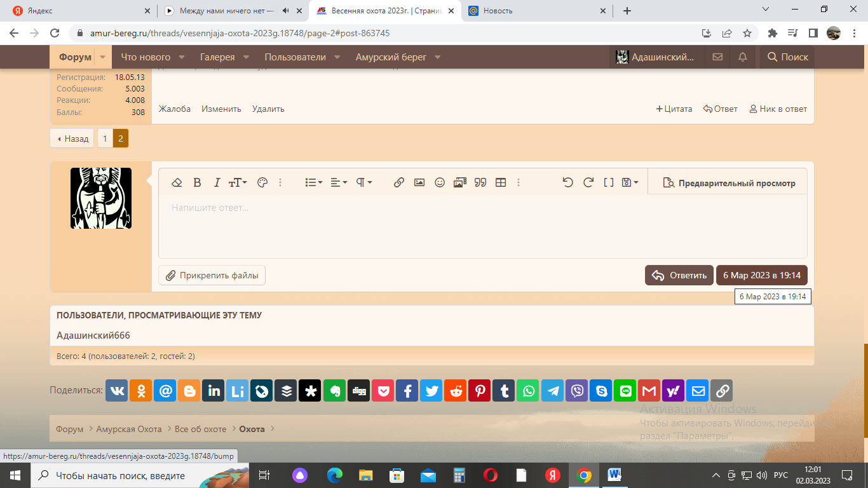The image size is (868, 488).
Task: Open the text color palette
Action: (x=262, y=182)
